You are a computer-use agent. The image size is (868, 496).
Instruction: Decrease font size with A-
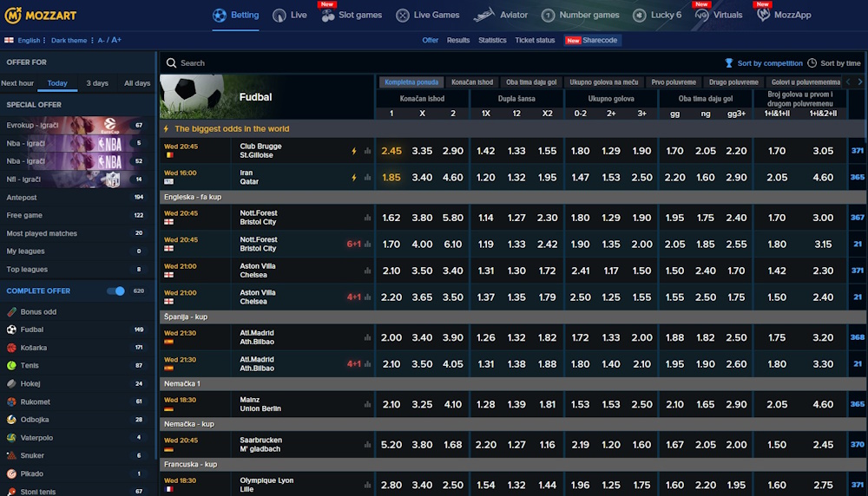click(x=101, y=41)
